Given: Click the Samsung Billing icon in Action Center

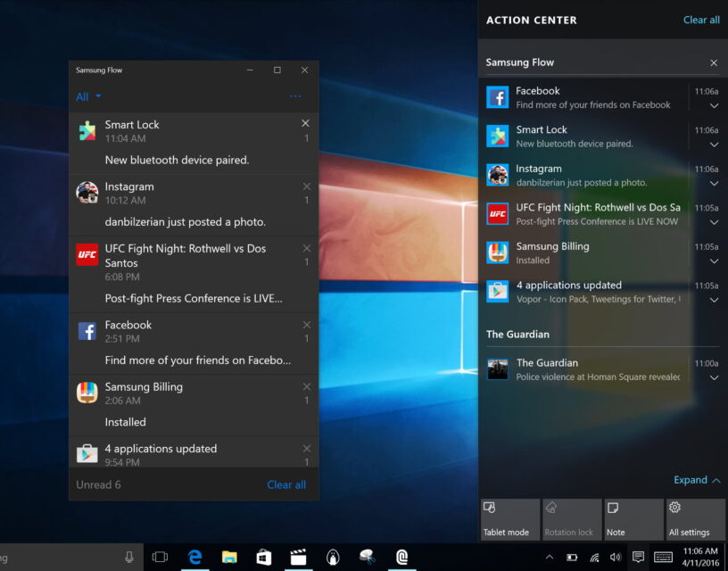Looking at the screenshot, I should point(497,252).
